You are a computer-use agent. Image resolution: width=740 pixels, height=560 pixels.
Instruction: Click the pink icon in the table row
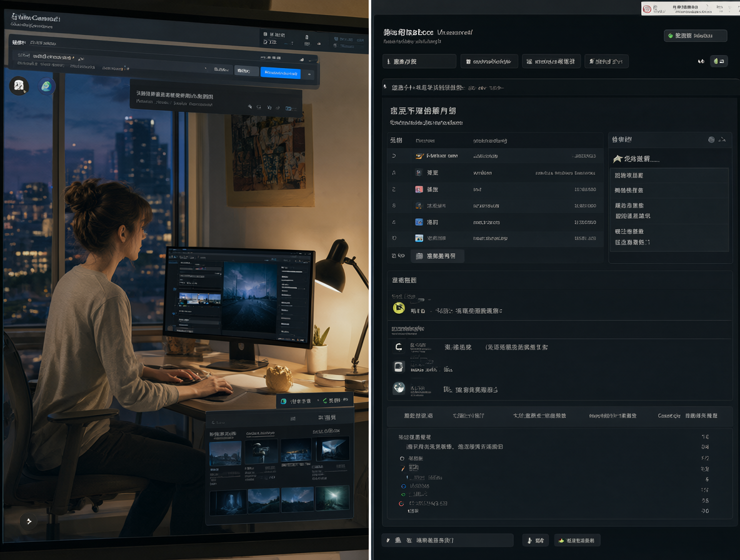click(x=419, y=189)
